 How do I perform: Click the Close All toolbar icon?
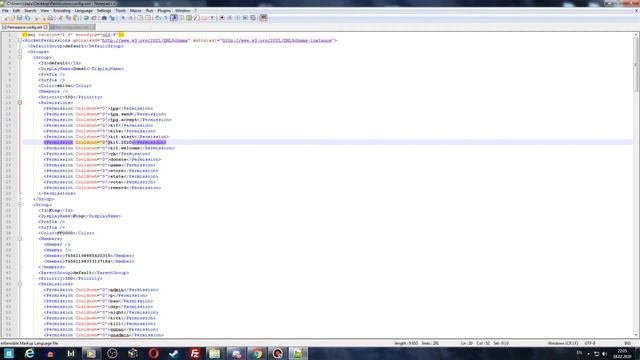click(44, 18)
